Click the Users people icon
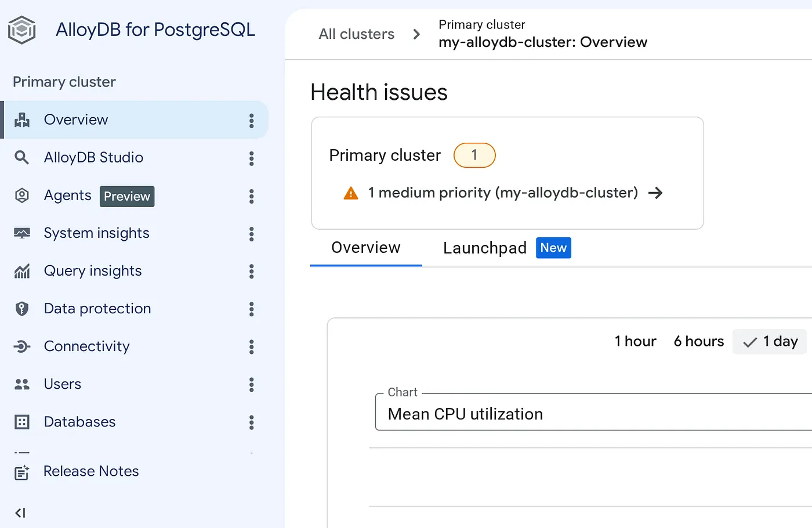Screen dimensions: 812x528 pos(22,384)
